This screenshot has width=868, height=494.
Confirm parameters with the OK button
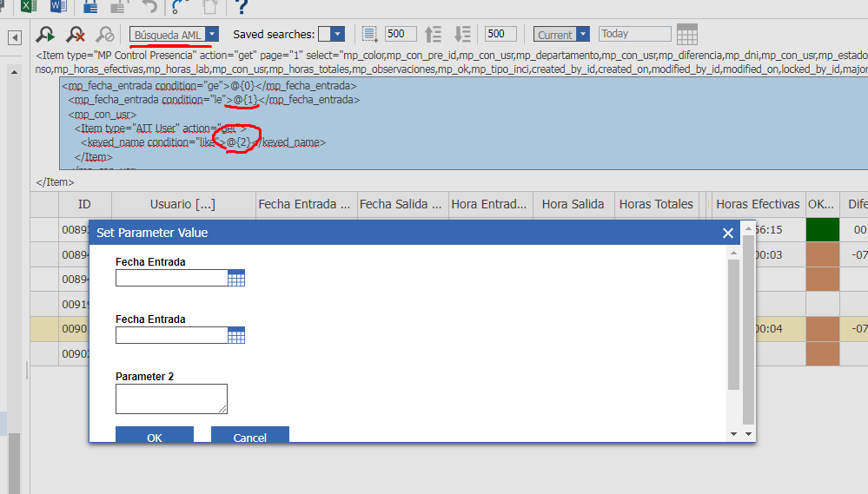(x=155, y=435)
